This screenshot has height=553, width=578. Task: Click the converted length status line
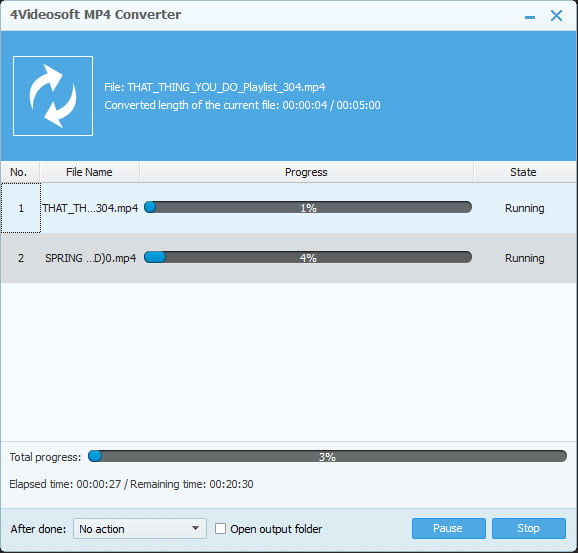[242, 105]
